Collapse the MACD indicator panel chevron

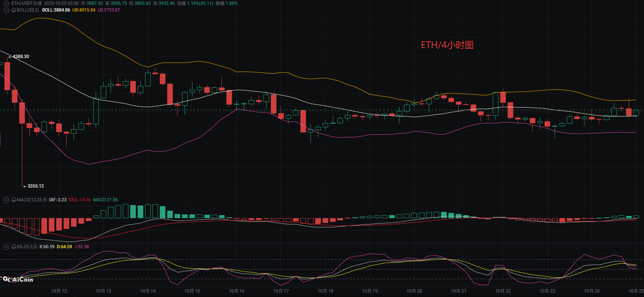(6, 200)
